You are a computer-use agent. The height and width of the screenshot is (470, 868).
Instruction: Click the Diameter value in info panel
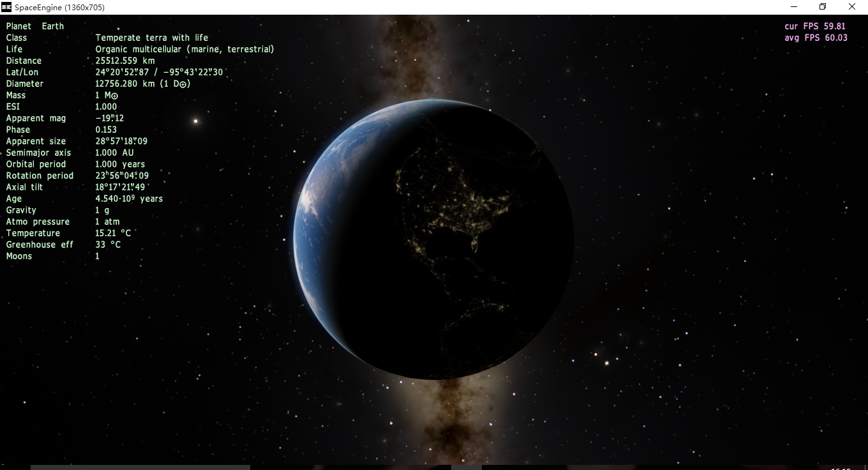(143, 84)
